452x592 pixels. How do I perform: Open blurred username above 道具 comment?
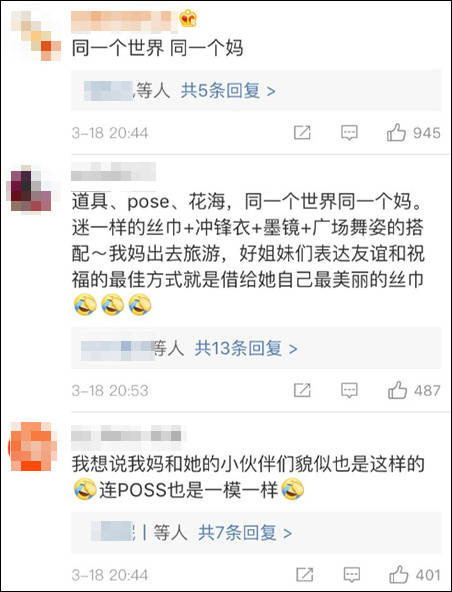(113, 171)
